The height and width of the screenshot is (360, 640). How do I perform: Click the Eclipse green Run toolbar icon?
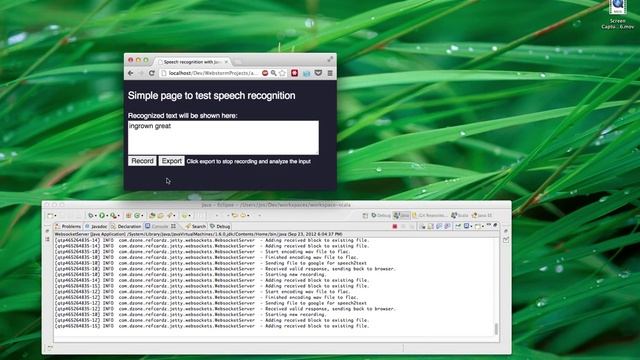tap(102, 216)
